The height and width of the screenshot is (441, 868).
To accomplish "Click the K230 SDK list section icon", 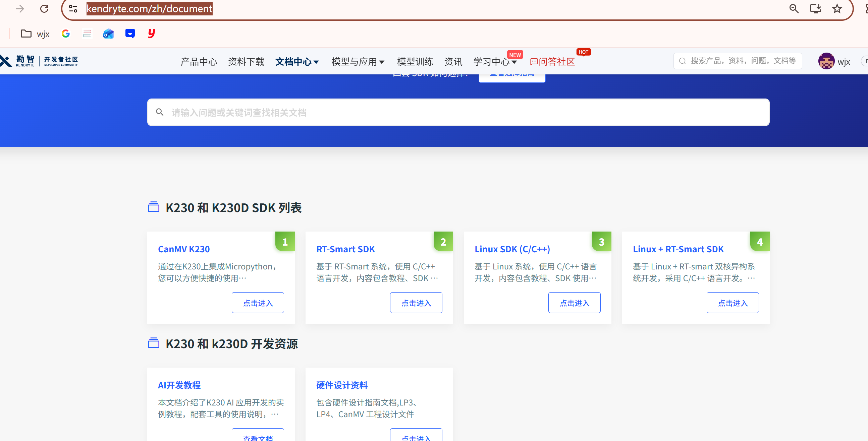I will 154,207.
